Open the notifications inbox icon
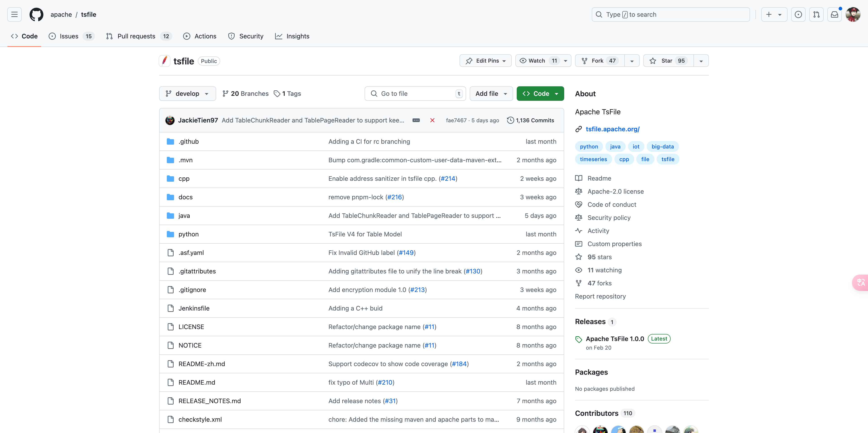The image size is (868, 433). click(x=834, y=14)
